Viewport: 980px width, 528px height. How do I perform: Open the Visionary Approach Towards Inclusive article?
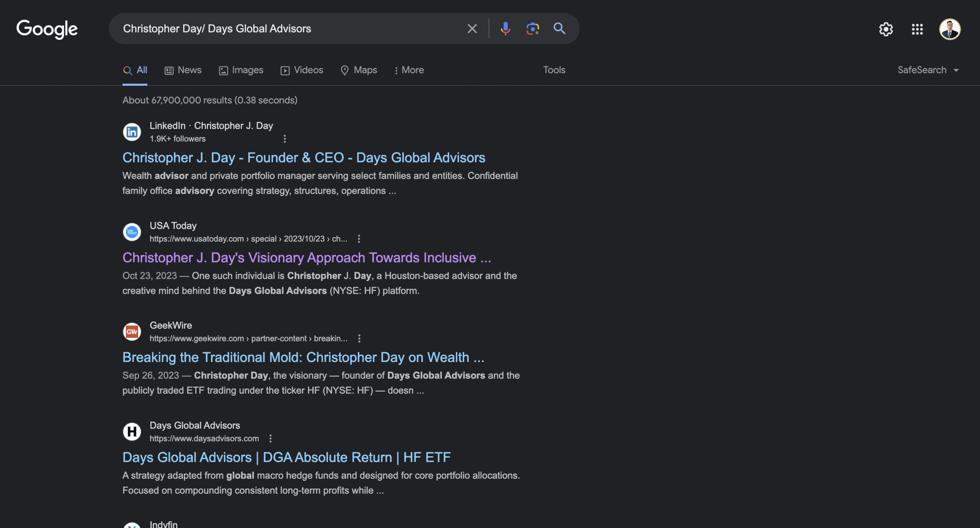pos(307,257)
